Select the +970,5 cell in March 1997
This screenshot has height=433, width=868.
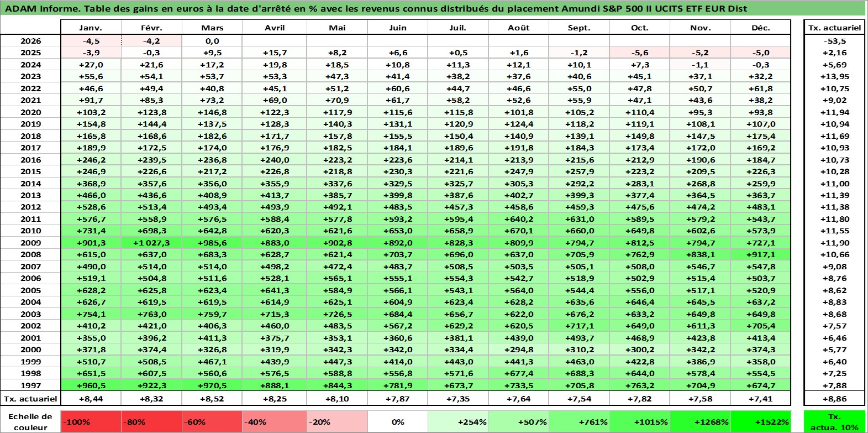[212, 385]
